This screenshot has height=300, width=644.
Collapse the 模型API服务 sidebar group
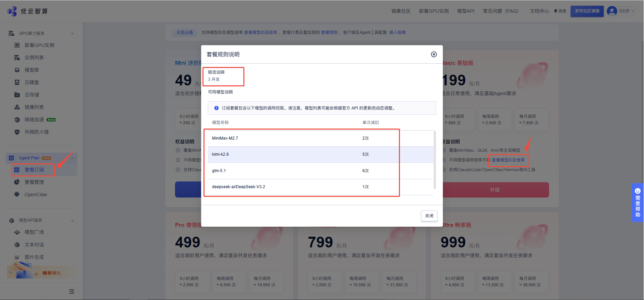click(72, 221)
